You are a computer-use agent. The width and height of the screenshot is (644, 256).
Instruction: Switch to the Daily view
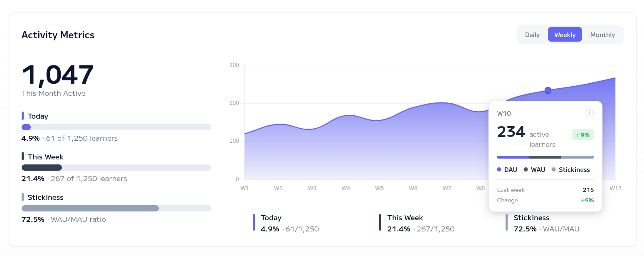click(x=532, y=35)
